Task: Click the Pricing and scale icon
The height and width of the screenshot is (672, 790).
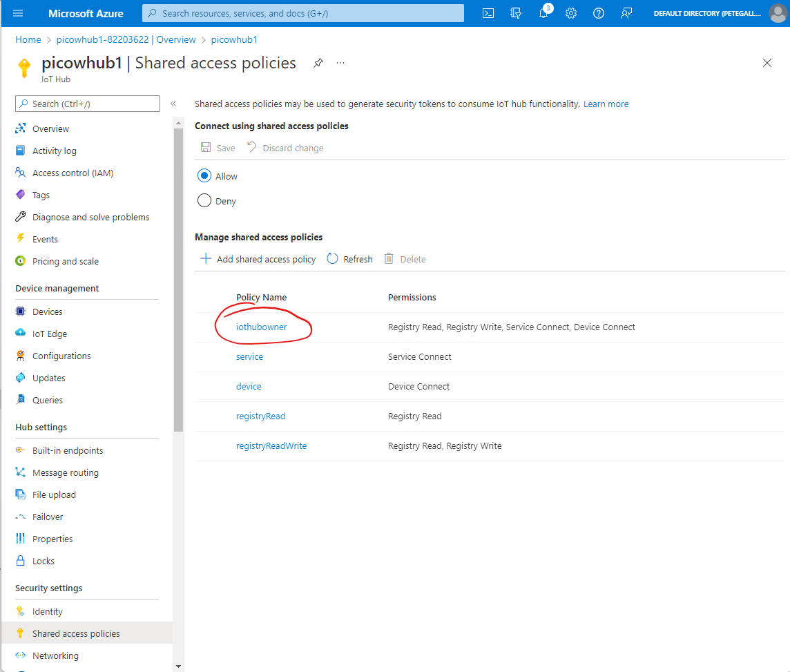Action: 20,261
